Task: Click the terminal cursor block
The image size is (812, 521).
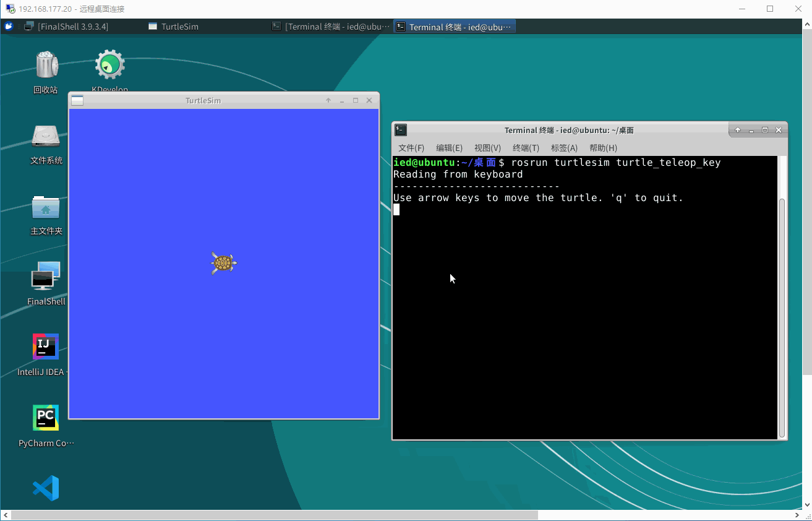Action: (396, 210)
